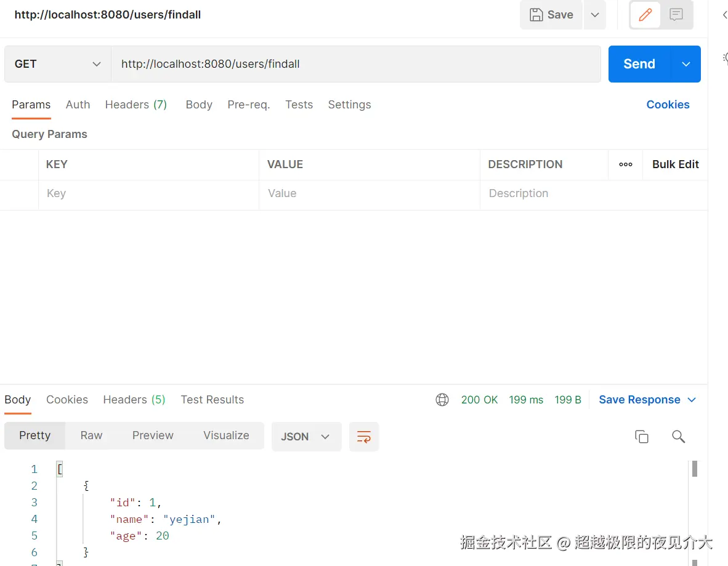Viewport: 728px width, 566px height.
Task: Click Save Response
Action: click(x=639, y=400)
